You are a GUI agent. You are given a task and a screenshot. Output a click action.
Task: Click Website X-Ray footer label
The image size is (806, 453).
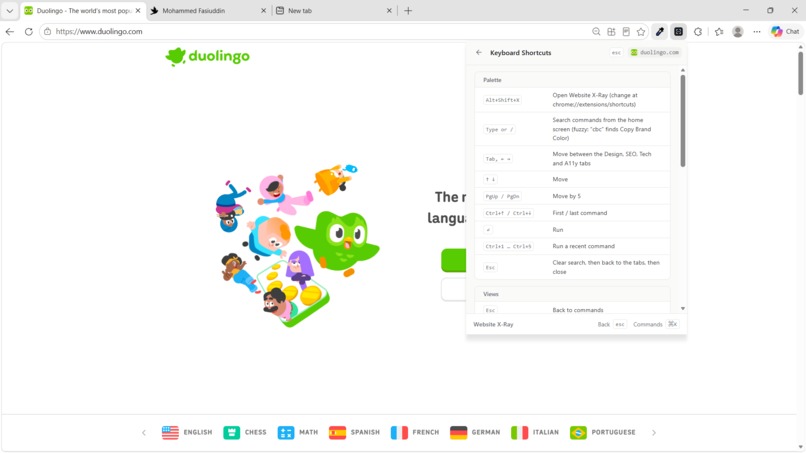pyautogui.click(x=493, y=324)
